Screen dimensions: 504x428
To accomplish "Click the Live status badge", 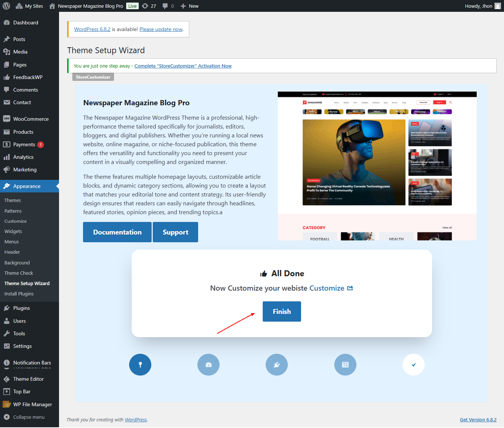I will [132, 6].
